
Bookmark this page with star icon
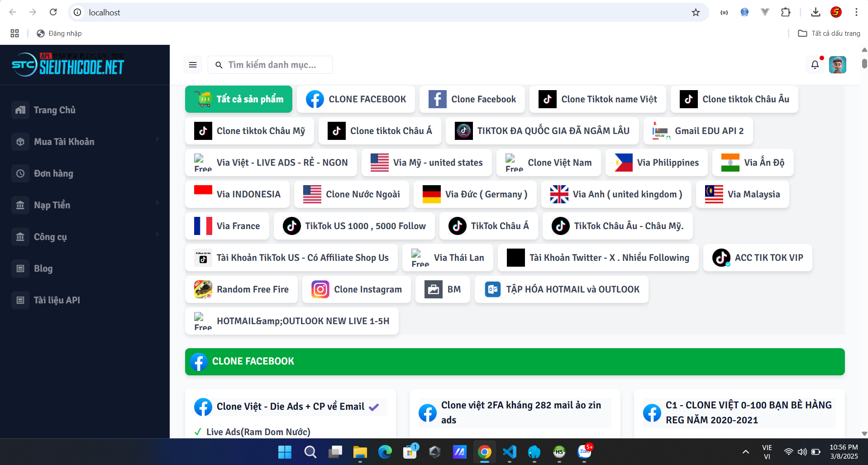click(x=696, y=12)
